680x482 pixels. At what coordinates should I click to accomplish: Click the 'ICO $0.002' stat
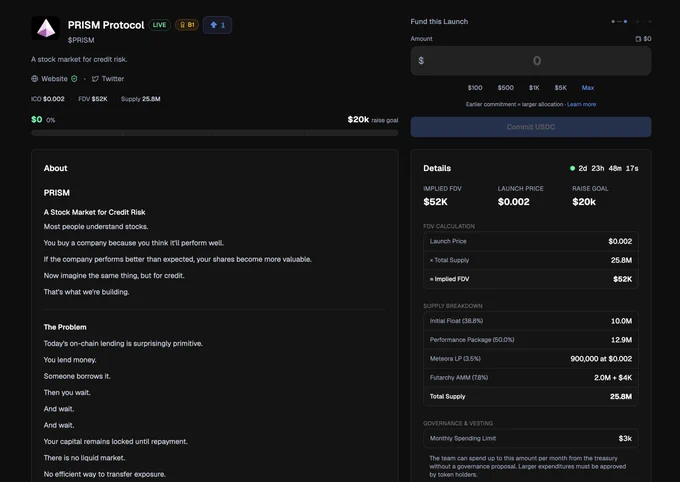coord(48,99)
